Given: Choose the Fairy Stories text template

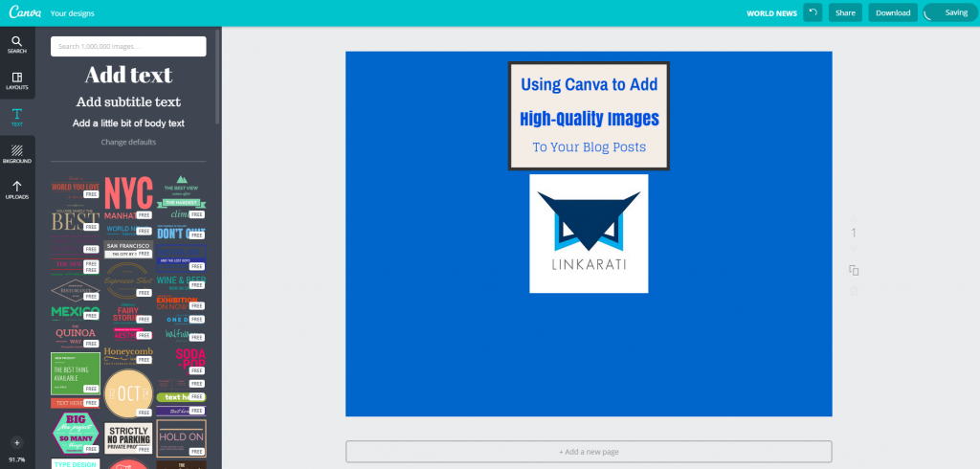Looking at the screenshot, I should click(128, 313).
